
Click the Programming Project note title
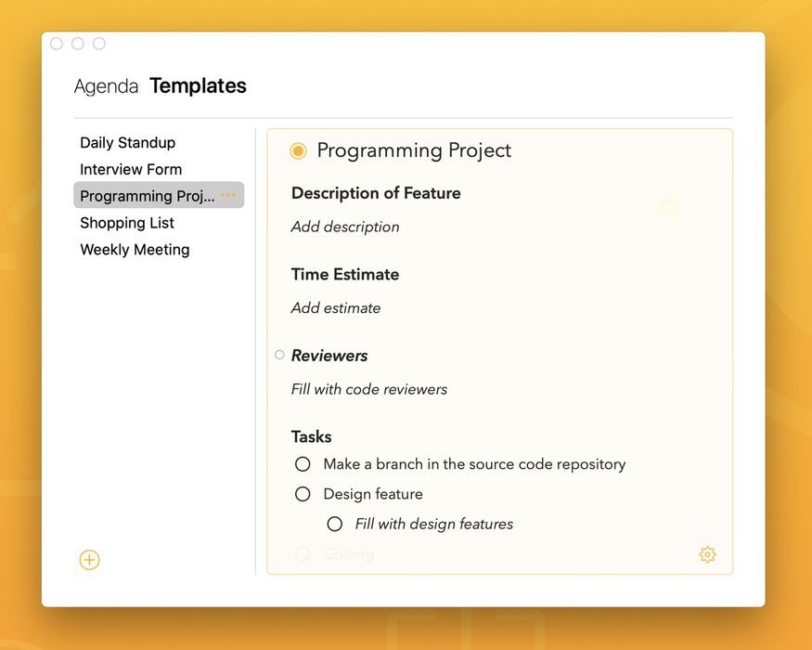414,150
